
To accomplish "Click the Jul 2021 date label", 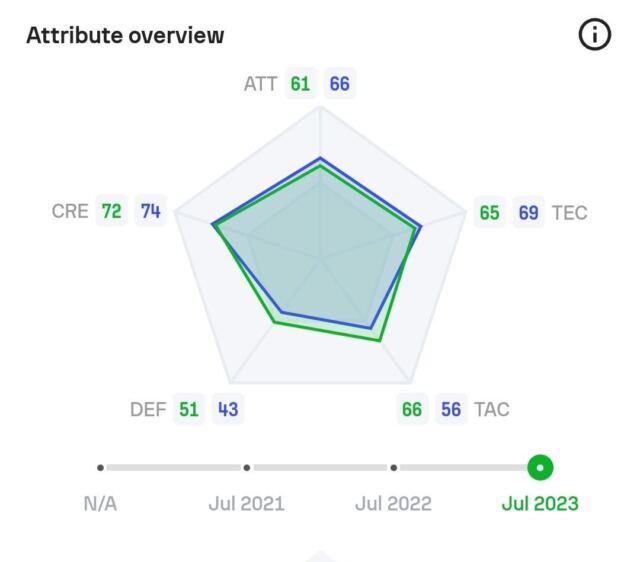I will 247,504.
